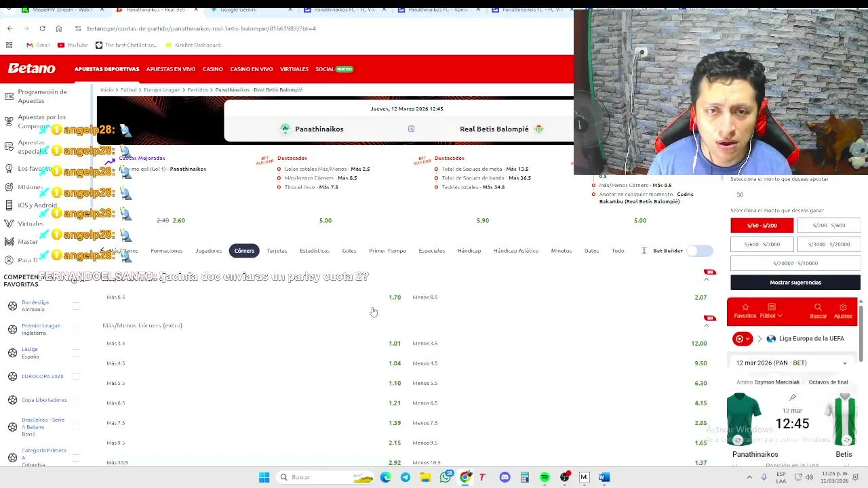Viewport: 868px width, 488px height.
Task: Show hidden icons in the system tray
Action: (749, 477)
